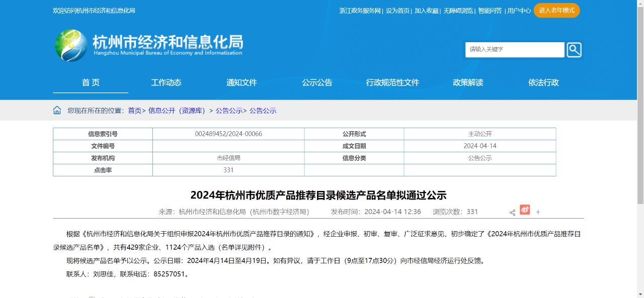Click the bureau globe logo

pos(71,45)
